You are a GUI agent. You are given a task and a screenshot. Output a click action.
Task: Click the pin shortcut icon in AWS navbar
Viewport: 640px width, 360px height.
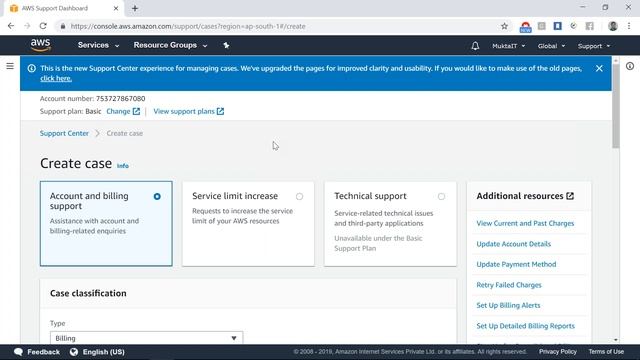226,45
